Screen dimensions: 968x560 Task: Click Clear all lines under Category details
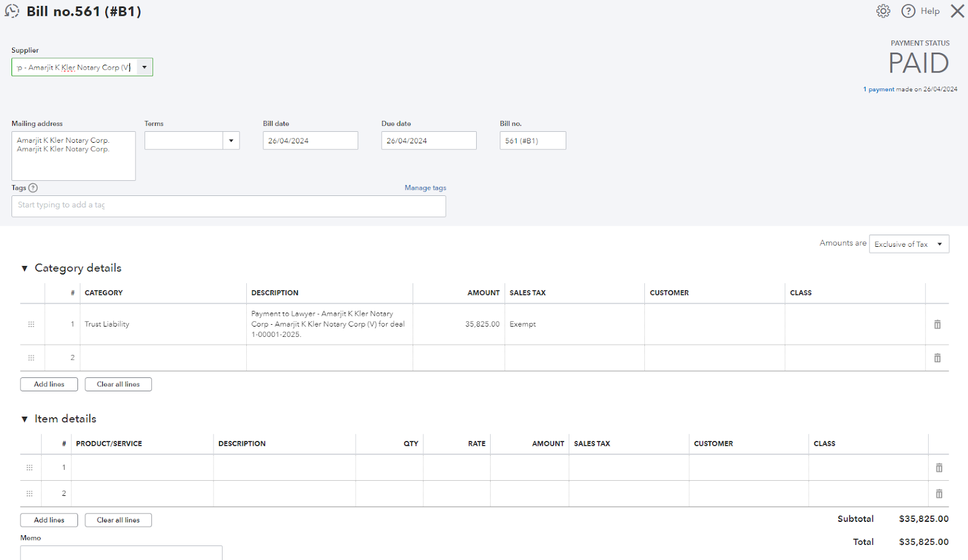click(118, 384)
